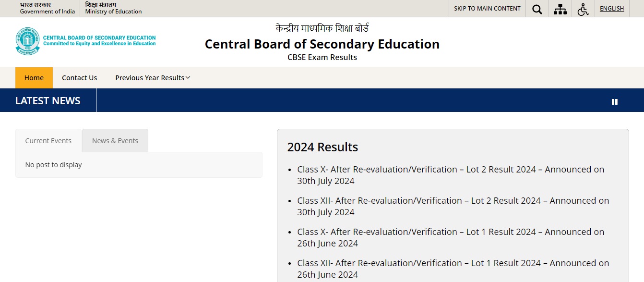Click the 2024 Results heading
This screenshot has width=644, height=282.
click(323, 147)
